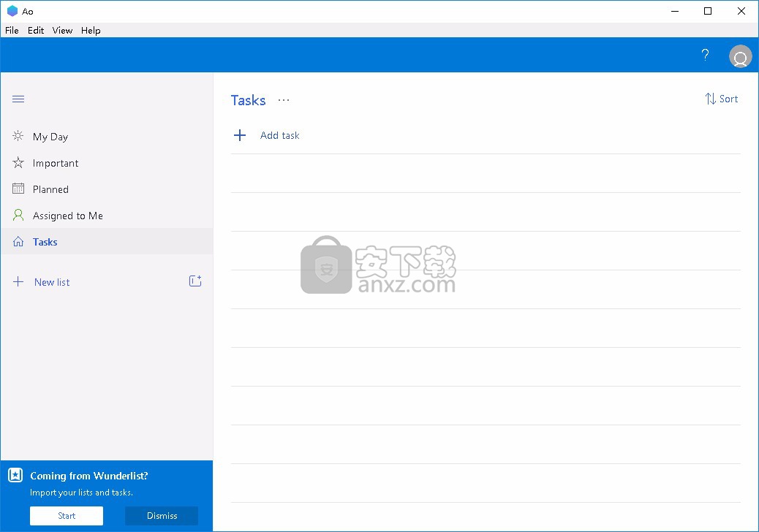Toggle the hamburger sidebar menu
The width and height of the screenshot is (759, 532).
(x=18, y=99)
